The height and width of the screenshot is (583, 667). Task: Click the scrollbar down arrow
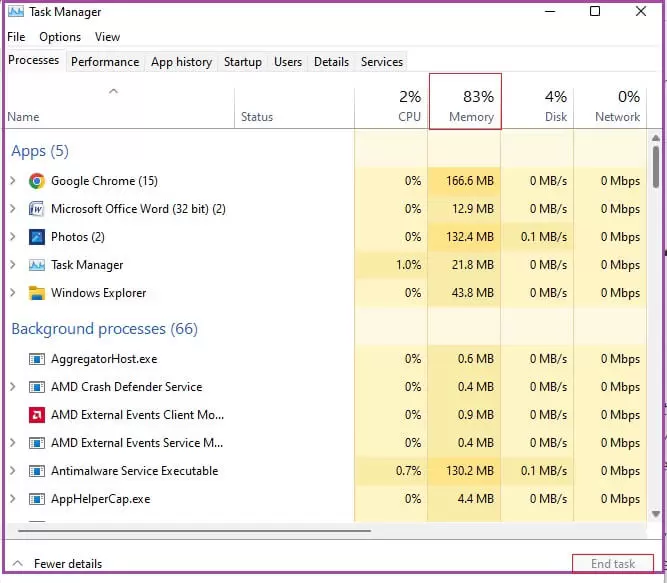pyautogui.click(x=656, y=514)
